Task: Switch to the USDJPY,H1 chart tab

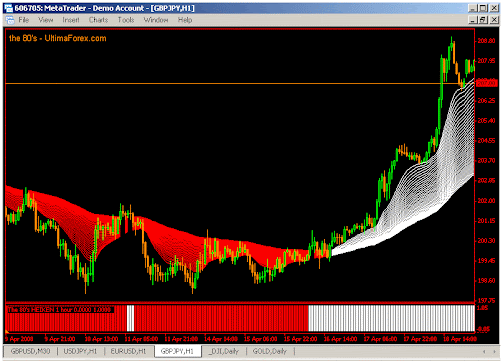Action: point(80,351)
